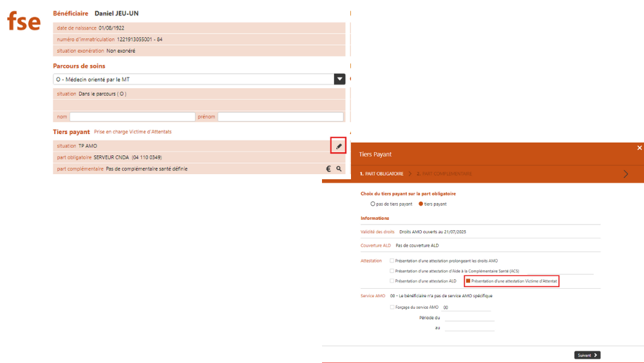Check attestation prolongeant les droits AMO
The height and width of the screenshot is (363, 644).
tap(392, 261)
